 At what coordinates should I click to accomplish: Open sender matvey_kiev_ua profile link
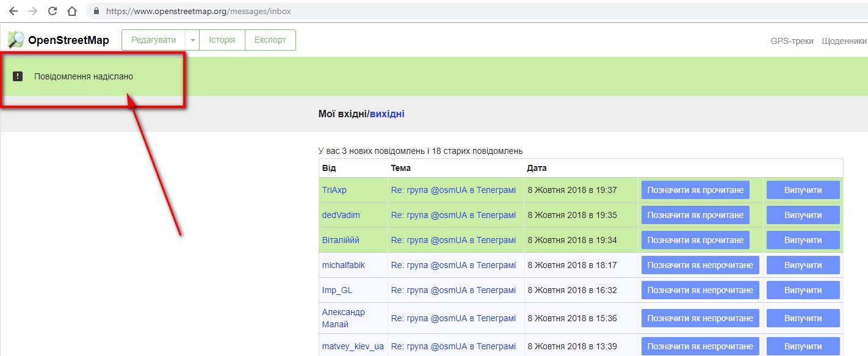(x=353, y=346)
